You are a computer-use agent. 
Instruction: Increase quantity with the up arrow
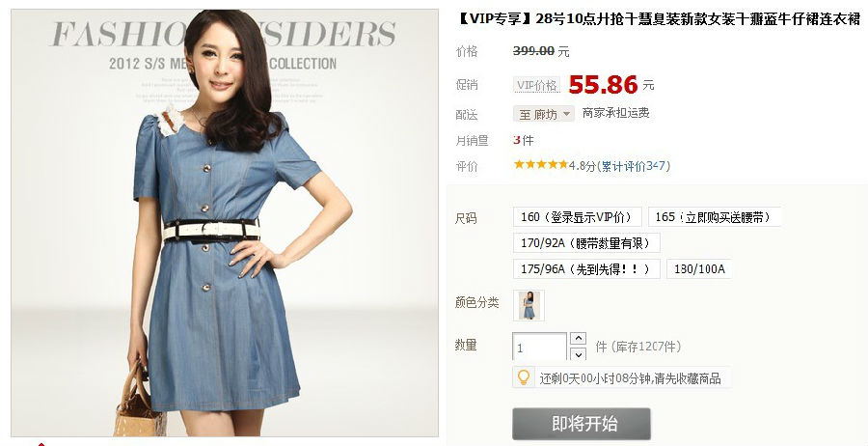(578, 338)
